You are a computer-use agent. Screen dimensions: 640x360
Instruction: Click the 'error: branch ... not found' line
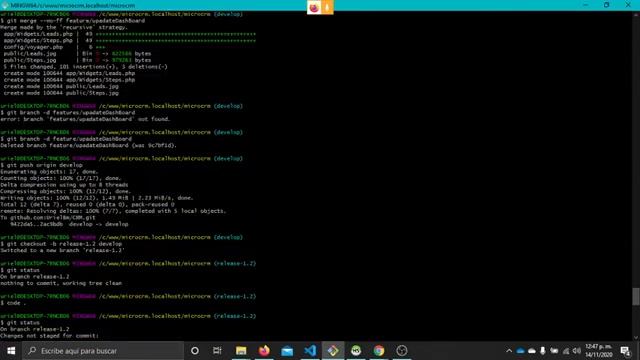(85, 119)
